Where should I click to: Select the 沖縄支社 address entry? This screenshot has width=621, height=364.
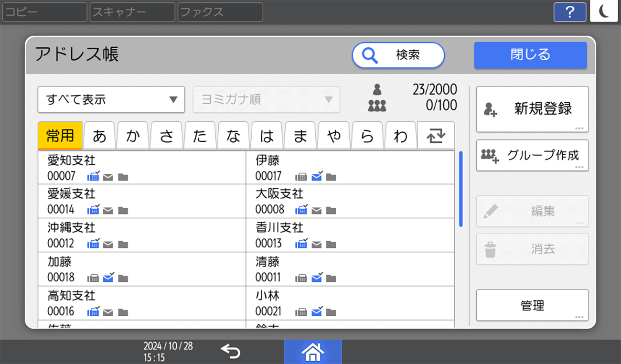click(x=141, y=235)
